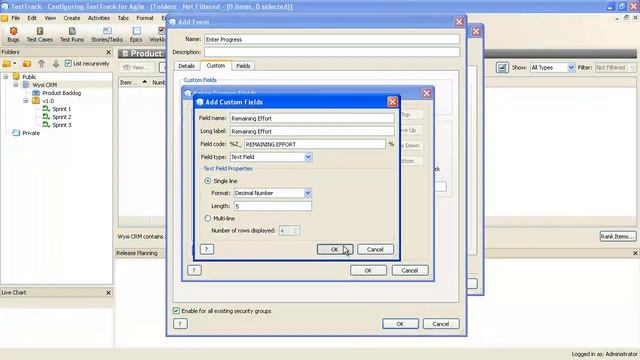Screen dimensions: 640x360
Task: Open the File menu
Action: pyautogui.click(x=16, y=18)
